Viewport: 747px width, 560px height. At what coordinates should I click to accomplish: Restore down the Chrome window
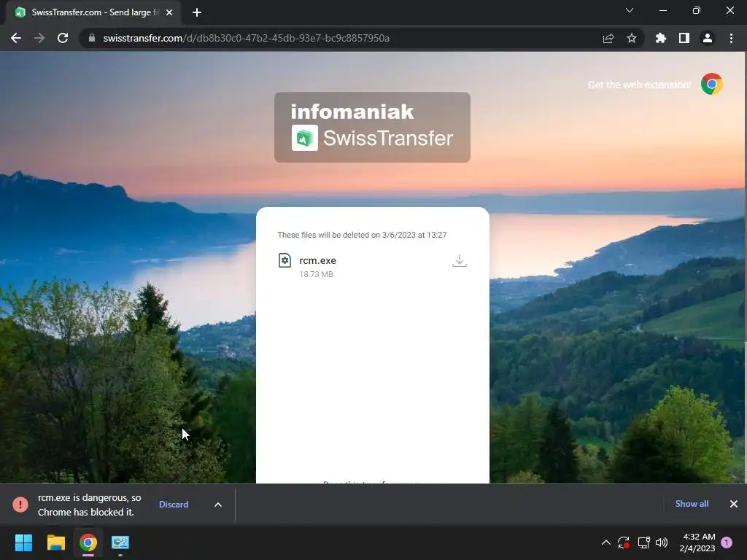pos(697,10)
